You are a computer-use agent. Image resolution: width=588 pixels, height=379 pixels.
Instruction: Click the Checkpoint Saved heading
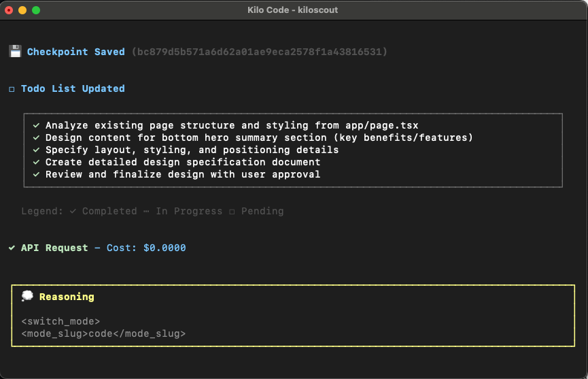click(75, 52)
